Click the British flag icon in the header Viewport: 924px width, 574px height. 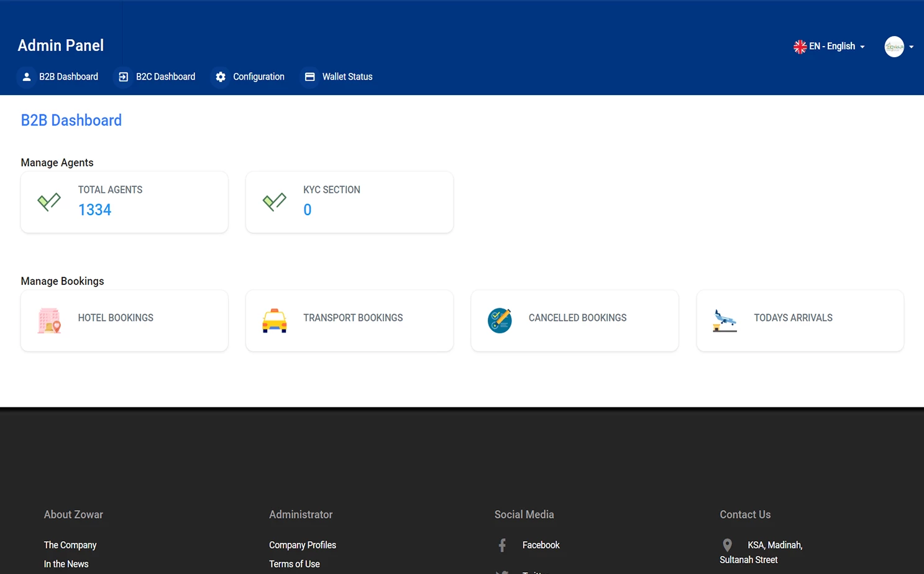tap(800, 46)
